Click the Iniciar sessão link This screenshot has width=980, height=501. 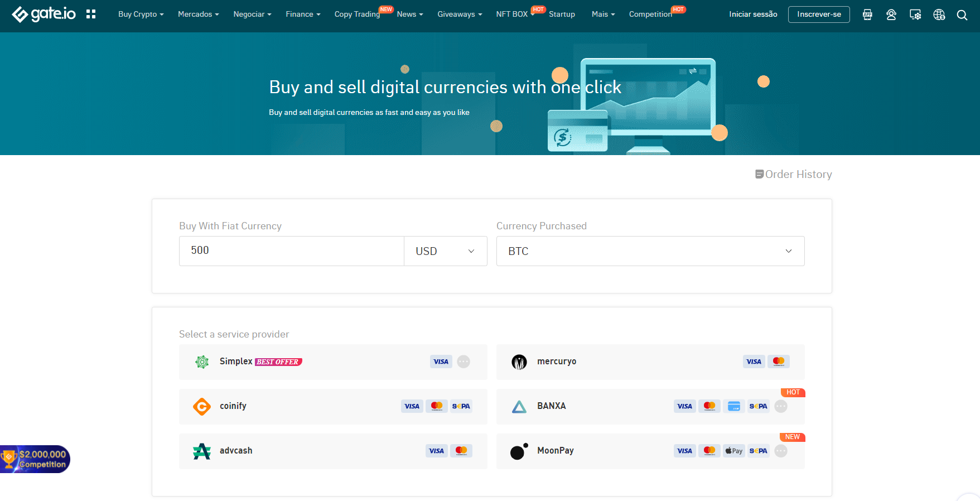coord(753,15)
